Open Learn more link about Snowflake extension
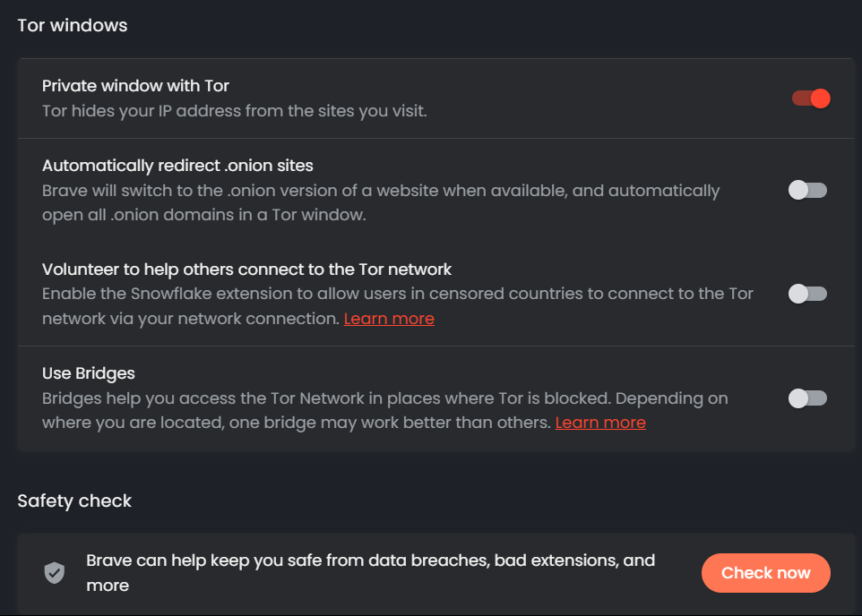This screenshot has height=616, width=862. click(x=389, y=319)
